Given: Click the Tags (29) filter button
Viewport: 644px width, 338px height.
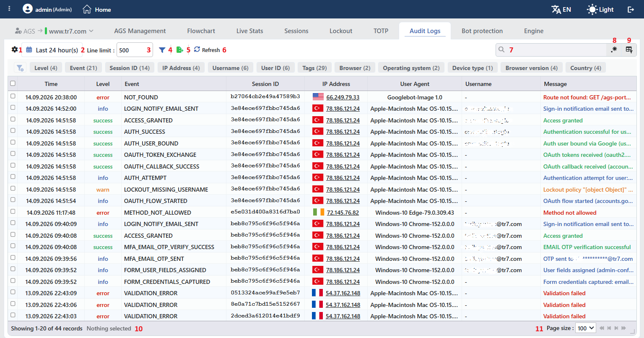Looking at the screenshot, I should (x=314, y=68).
